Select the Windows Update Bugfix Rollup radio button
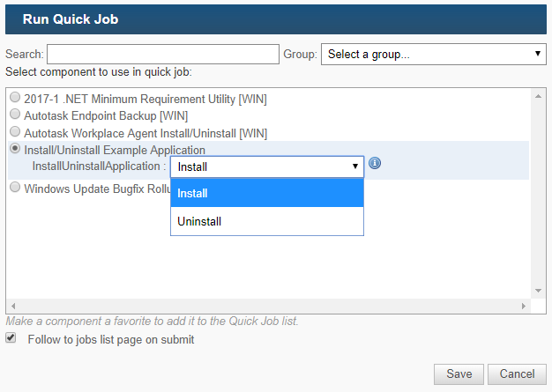 [x=15, y=187]
